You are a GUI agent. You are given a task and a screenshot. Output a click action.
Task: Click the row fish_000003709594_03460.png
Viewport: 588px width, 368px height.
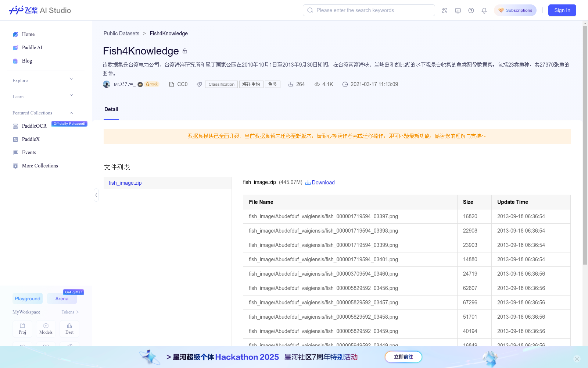407,274
